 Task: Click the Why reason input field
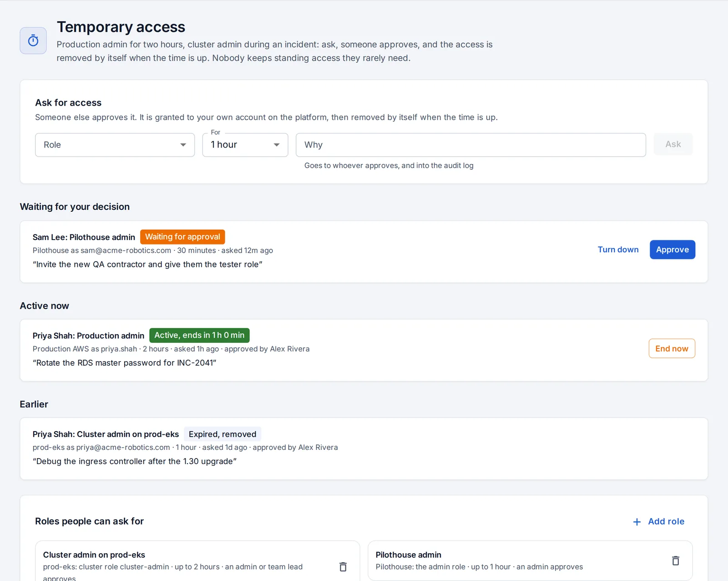(471, 145)
